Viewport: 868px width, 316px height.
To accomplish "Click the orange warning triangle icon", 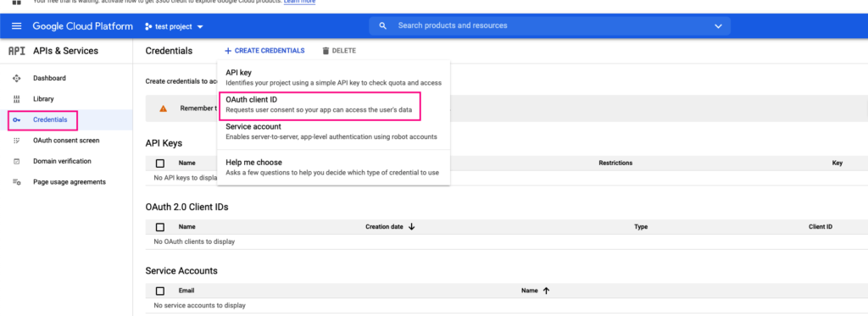I will 163,108.
